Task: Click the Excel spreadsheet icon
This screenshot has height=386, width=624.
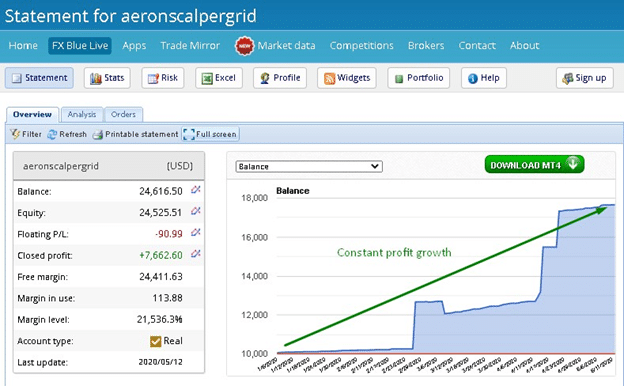Action: (x=207, y=79)
